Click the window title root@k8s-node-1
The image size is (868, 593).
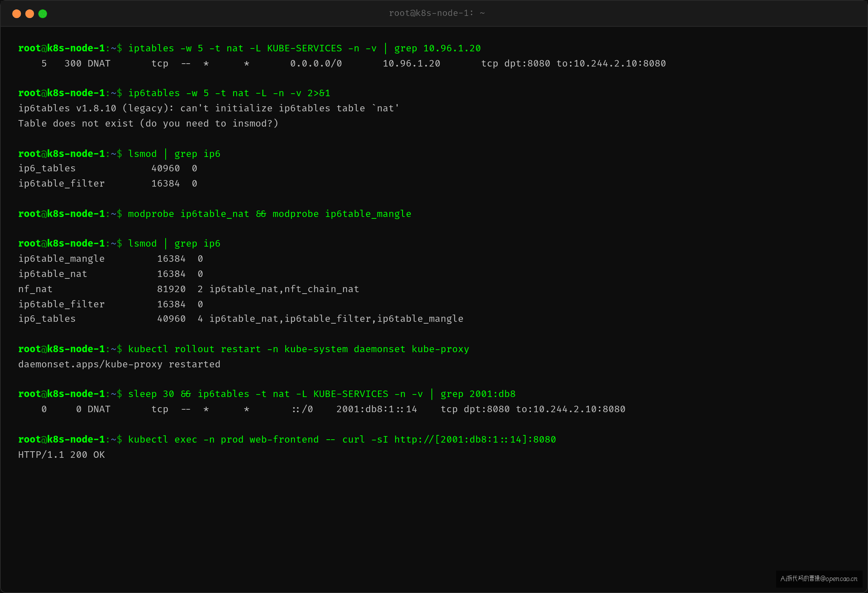click(437, 13)
